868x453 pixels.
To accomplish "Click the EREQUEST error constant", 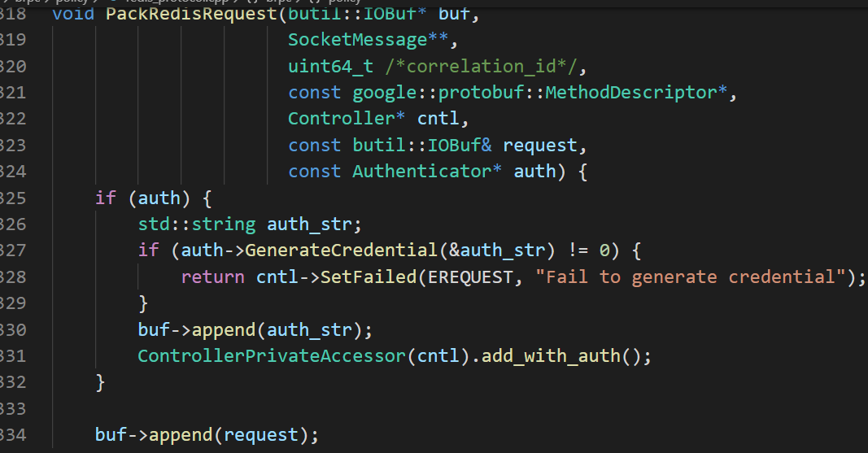I will pos(470,277).
